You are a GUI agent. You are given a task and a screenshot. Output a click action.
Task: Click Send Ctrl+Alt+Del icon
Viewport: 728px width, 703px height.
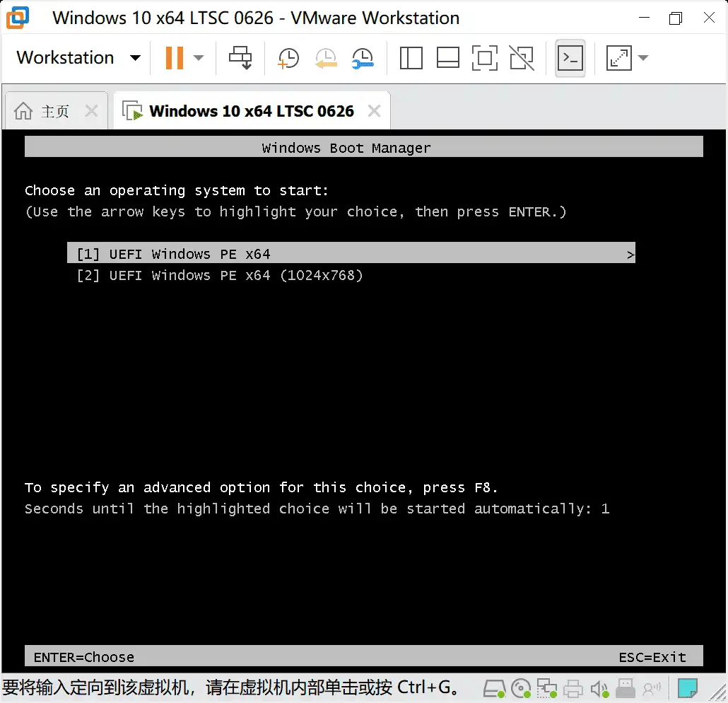pyautogui.click(x=240, y=58)
